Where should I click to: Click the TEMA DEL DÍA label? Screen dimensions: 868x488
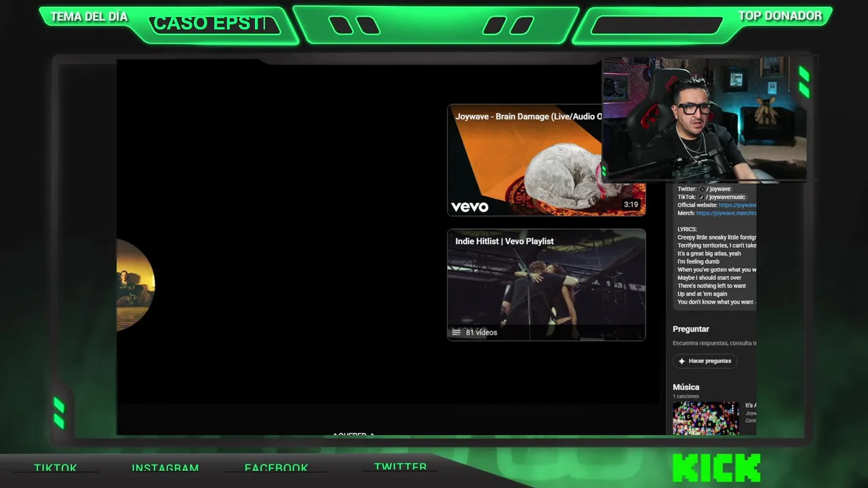click(89, 17)
